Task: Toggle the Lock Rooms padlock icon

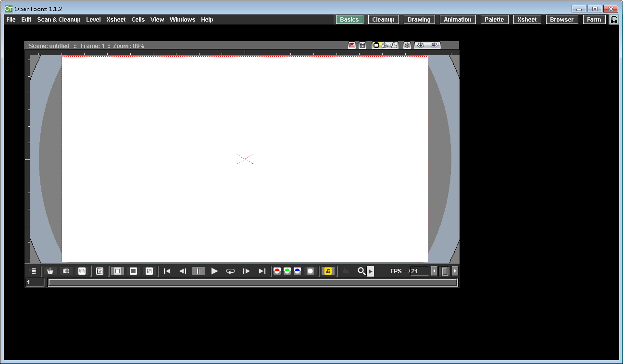Action: (614, 20)
